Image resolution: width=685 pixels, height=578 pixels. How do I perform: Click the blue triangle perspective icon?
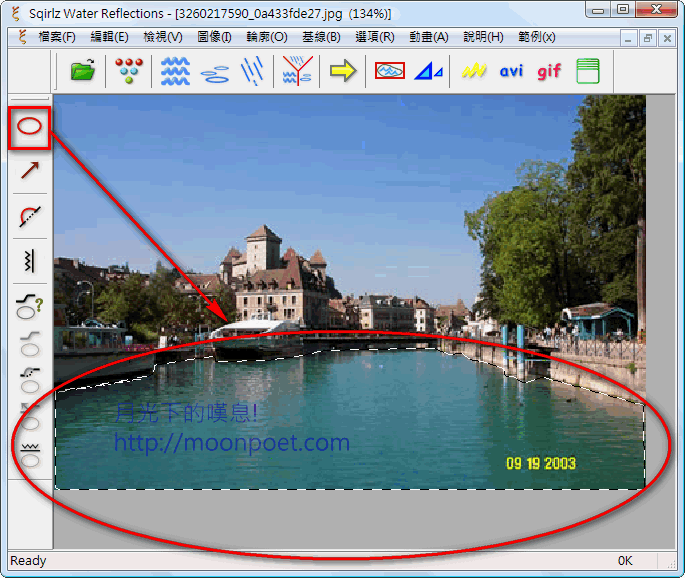click(429, 71)
